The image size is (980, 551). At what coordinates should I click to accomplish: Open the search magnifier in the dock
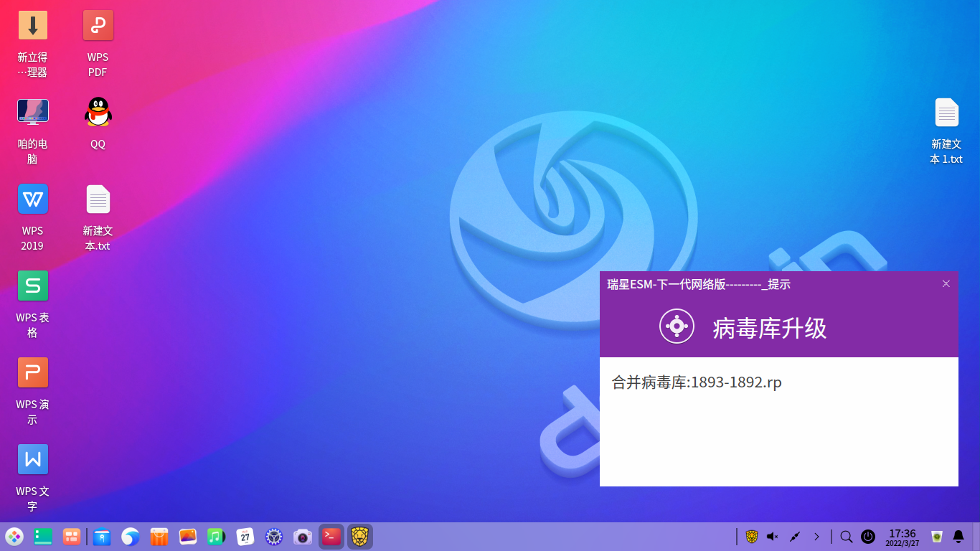pos(847,537)
